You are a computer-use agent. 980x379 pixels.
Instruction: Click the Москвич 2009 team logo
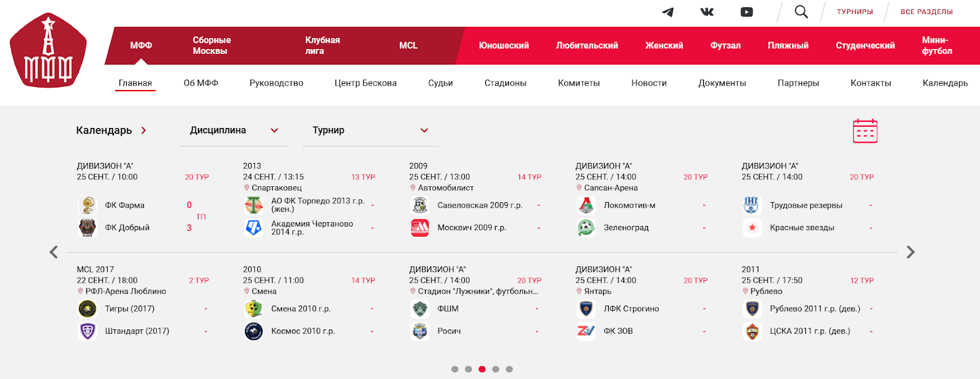pos(420,228)
